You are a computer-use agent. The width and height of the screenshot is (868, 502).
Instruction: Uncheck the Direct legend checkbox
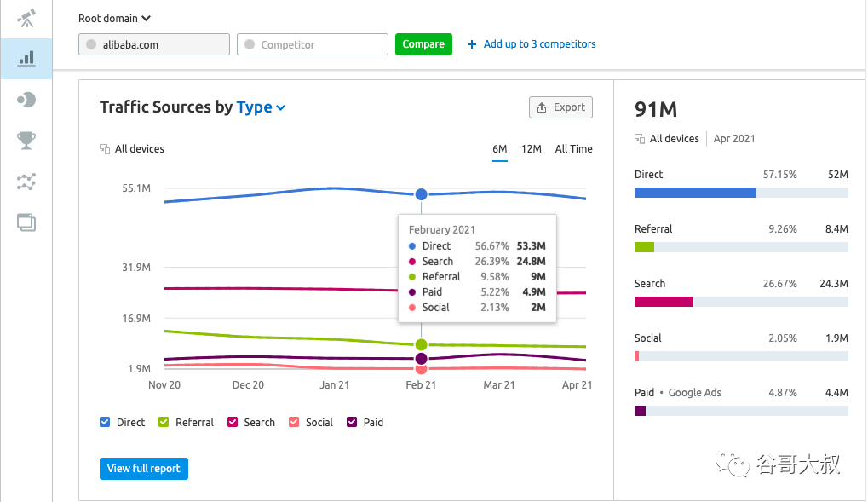tap(105, 422)
